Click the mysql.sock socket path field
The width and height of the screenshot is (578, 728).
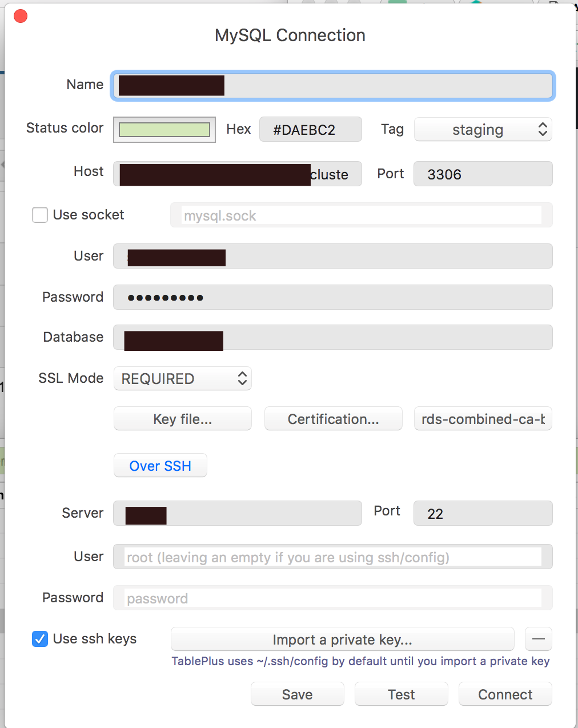pyautogui.click(x=361, y=215)
